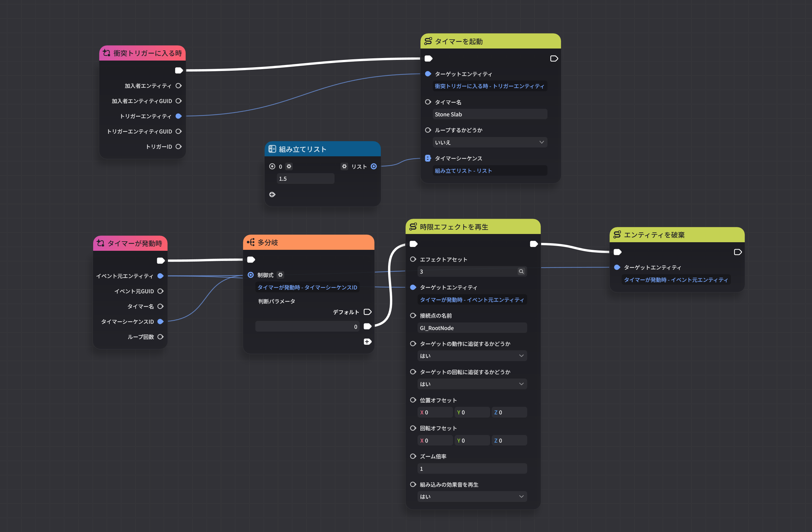This screenshot has height=532, width=812.
Task: Click 組み立てリスト - リスト link in タイマーシーケンス
Action: click(463, 171)
